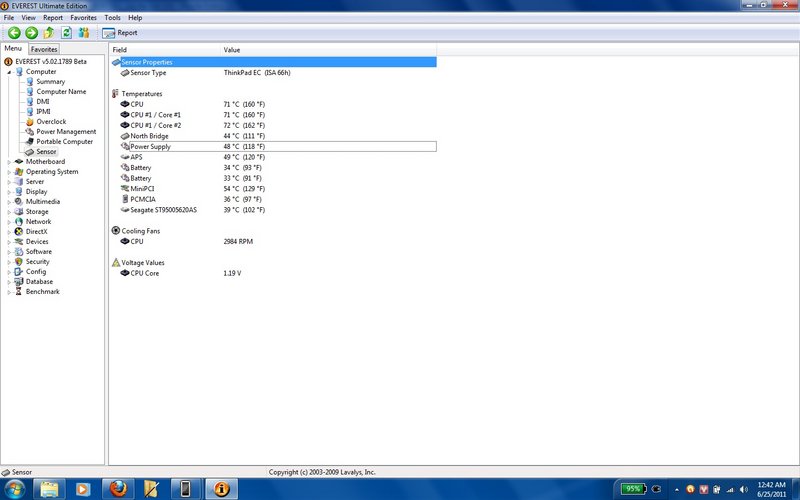Switch to the Favorites tab
800x500 pixels.
tap(44, 49)
